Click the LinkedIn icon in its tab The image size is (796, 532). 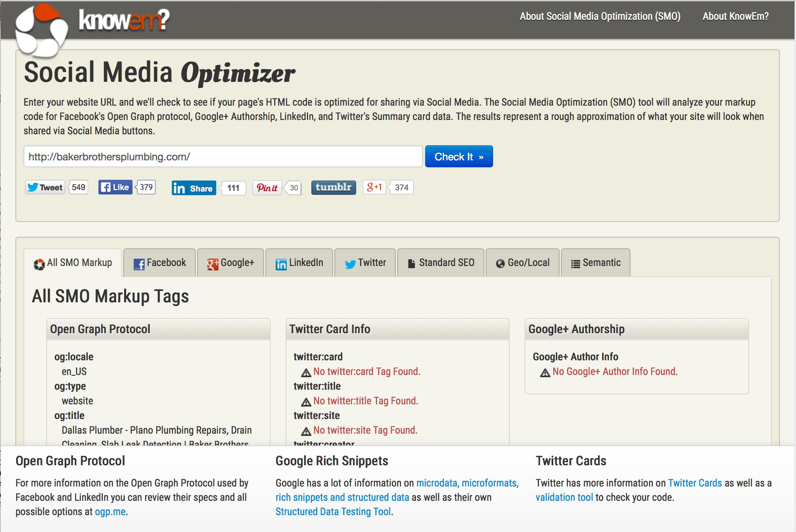281,264
